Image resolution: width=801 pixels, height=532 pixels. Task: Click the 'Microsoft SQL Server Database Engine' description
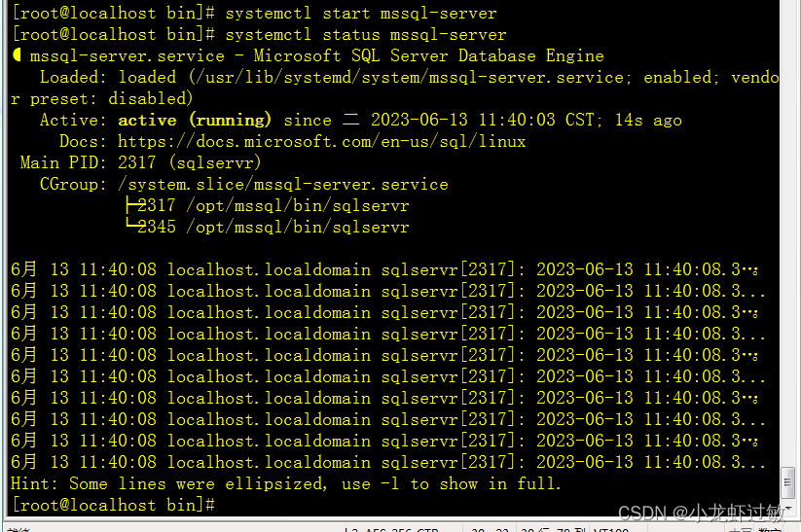[428, 55]
